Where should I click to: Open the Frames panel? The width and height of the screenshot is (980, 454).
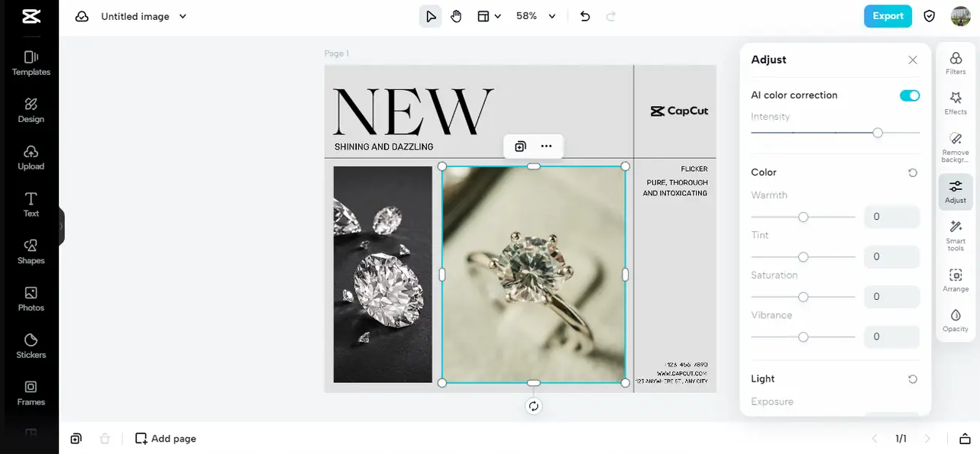tap(31, 393)
